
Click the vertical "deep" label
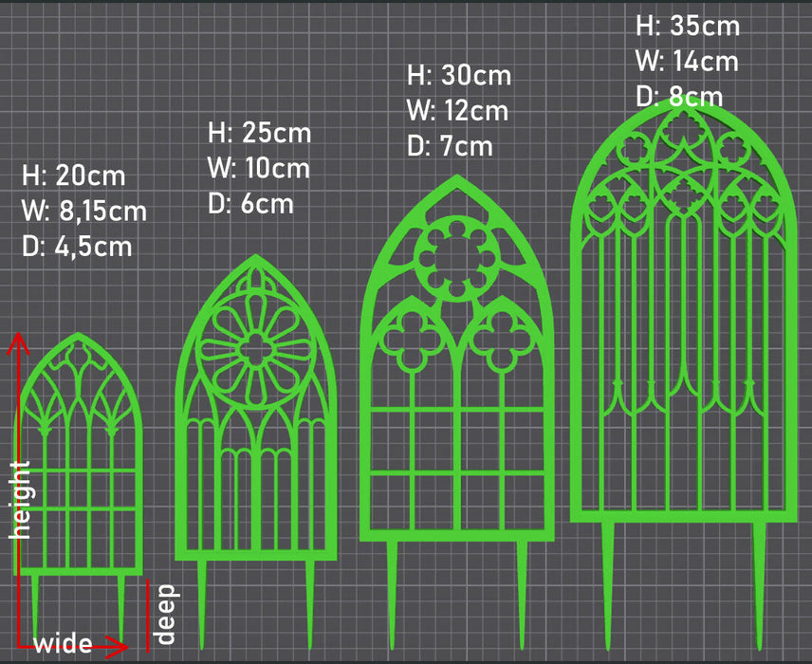pos(167,614)
